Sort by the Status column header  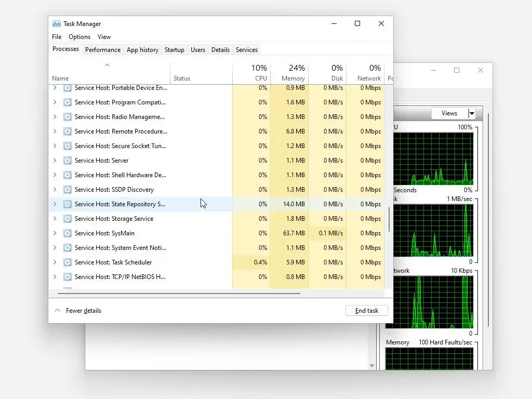click(201, 73)
